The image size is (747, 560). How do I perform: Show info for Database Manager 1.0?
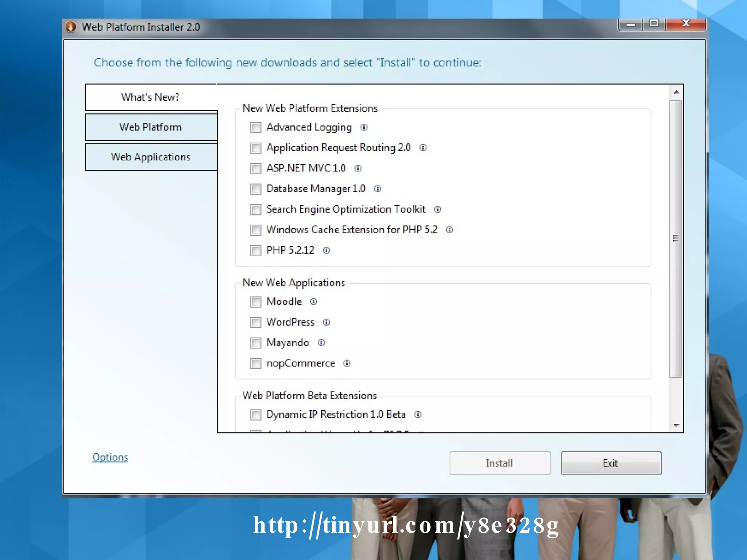point(378,189)
